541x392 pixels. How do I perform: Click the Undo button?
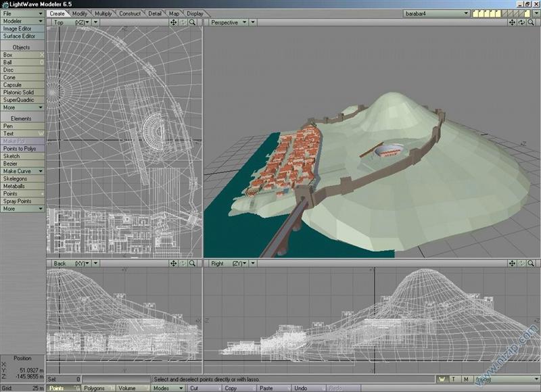point(308,388)
